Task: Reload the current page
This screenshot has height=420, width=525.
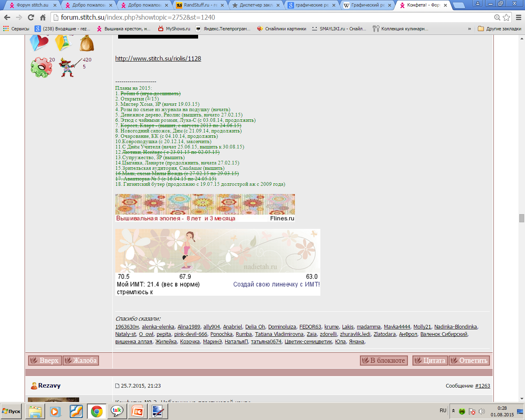Action: 31,17
